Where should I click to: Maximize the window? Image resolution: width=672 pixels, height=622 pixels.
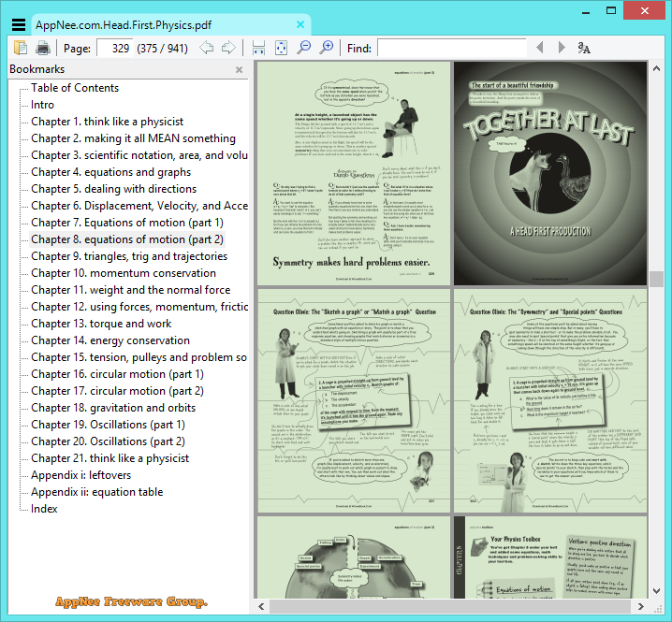point(611,11)
